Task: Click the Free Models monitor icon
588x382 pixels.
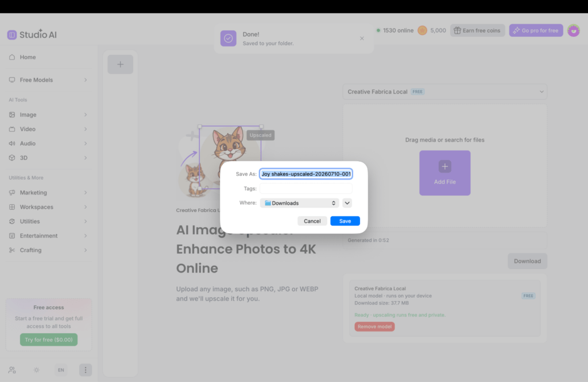Action: coord(12,80)
